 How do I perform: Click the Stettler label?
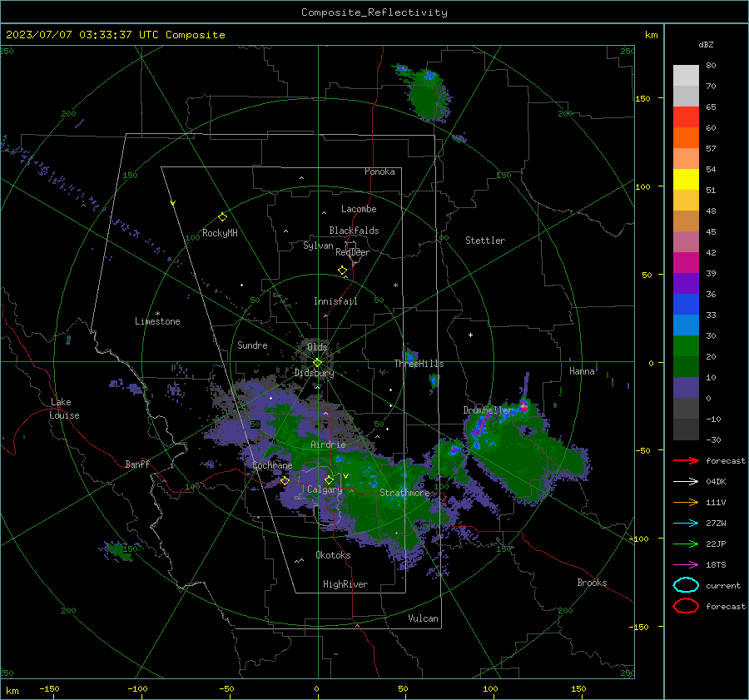coord(485,241)
